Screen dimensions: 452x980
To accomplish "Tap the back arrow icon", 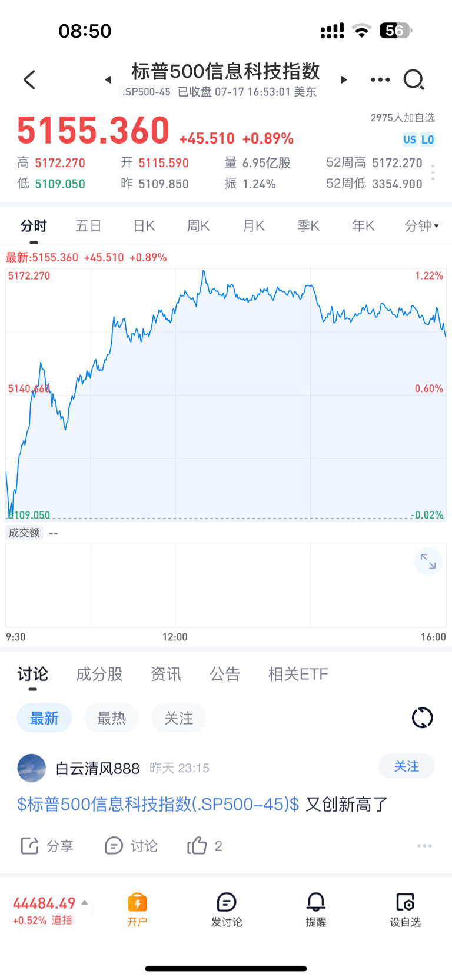I will coord(29,79).
